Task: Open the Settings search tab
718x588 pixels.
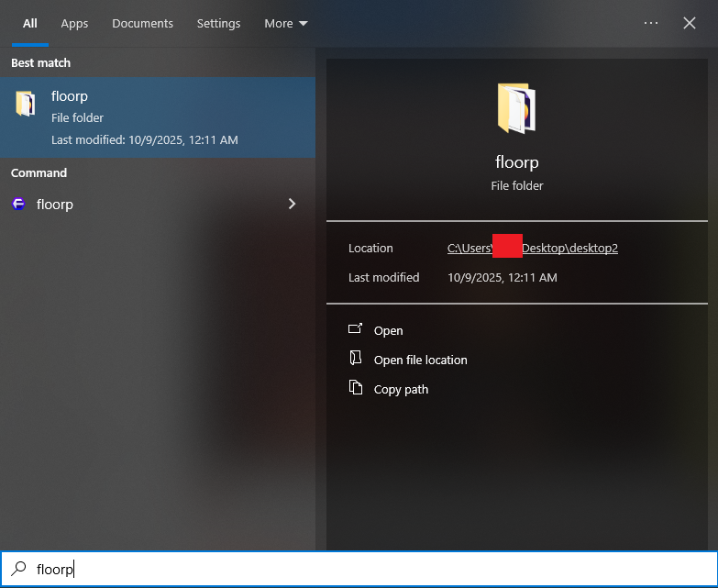Action: (x=218, y=23)
